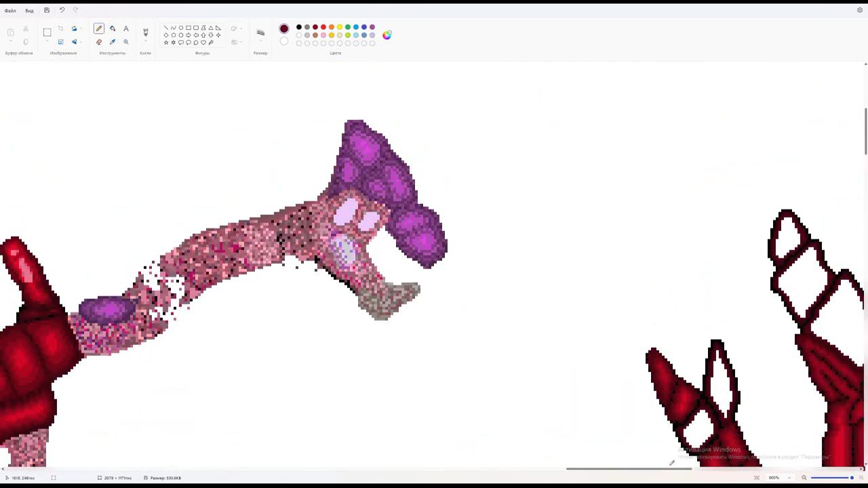Select the Text tool
This screenshot has width=868, height=488.
pyautogui.click(x=126, y=28)
